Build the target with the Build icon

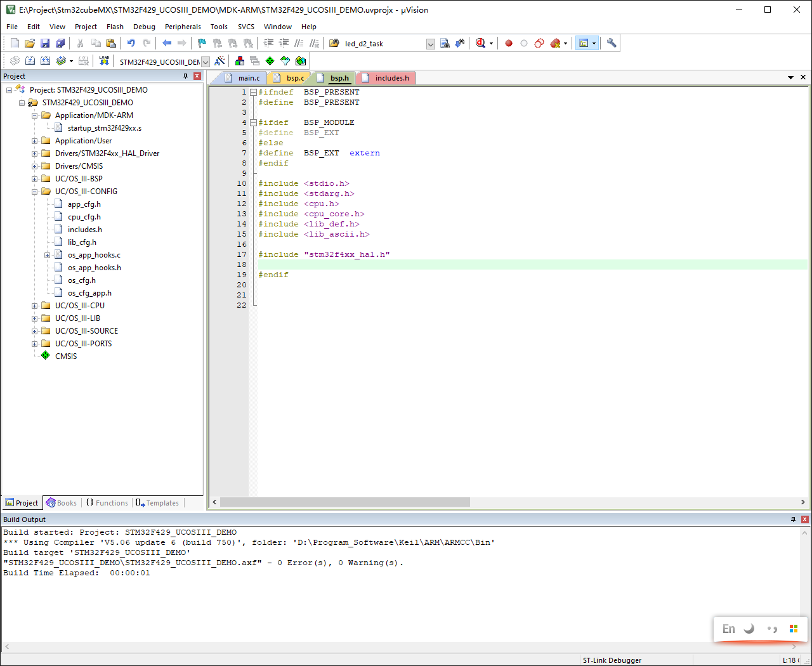[30, 61]
